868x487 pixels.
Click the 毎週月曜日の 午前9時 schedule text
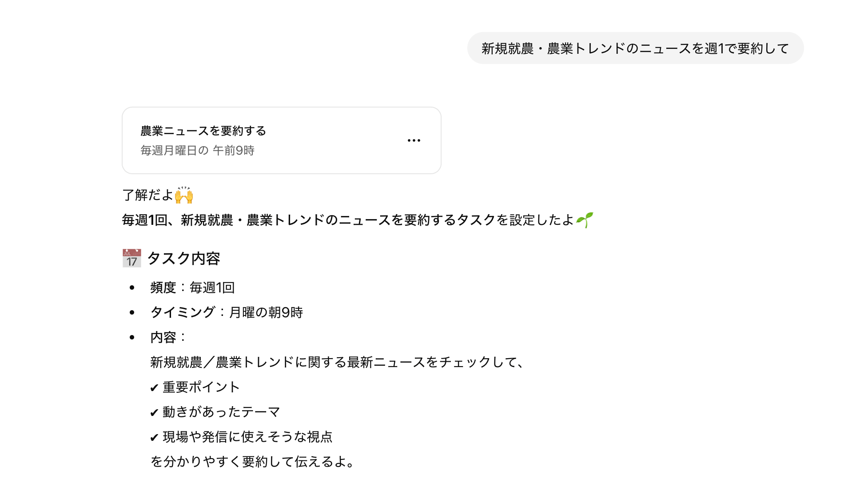click(x=197, y=151)
